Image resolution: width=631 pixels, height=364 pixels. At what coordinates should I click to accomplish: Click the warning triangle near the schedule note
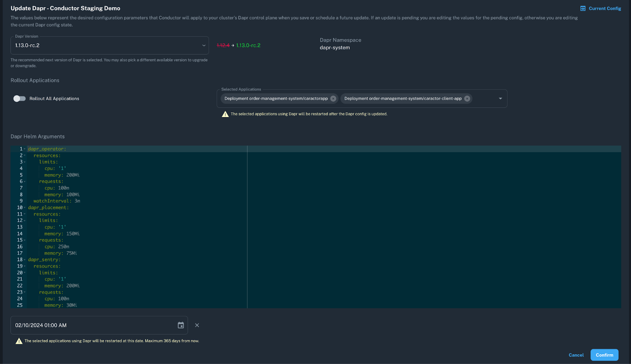[19, 340]
